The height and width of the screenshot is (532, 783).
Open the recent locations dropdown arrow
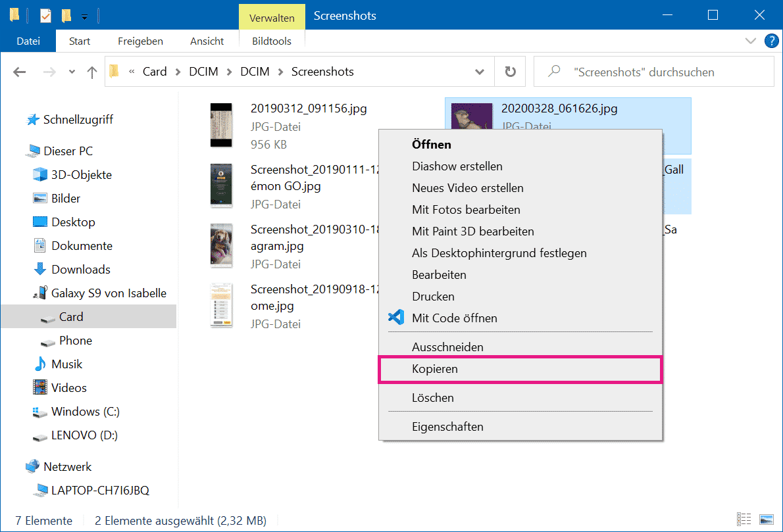click(72, 72)
